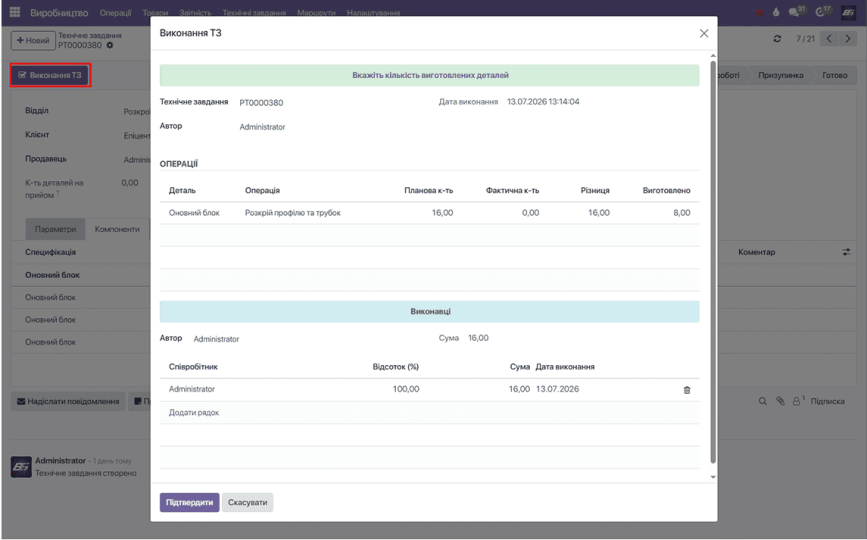Open the apps grid menu icon
Image resolution: width=867 pixels, height=540 pixels.
[15, 12]
